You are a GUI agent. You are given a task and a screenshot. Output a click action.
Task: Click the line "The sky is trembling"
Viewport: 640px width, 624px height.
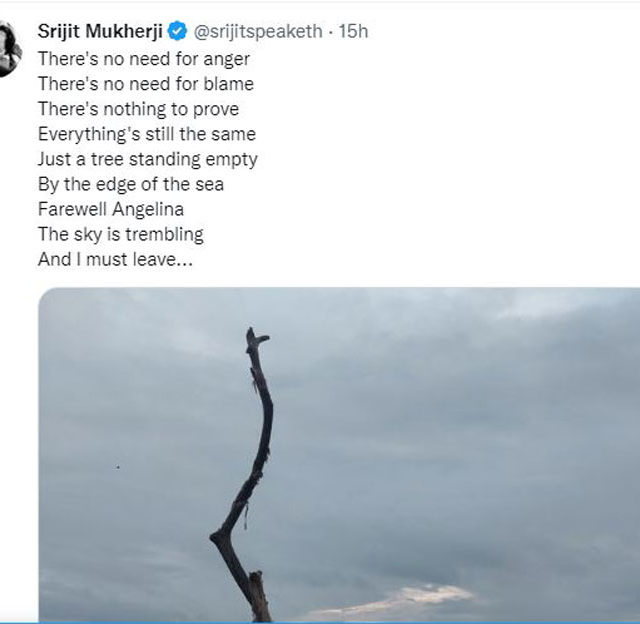pyautogui.click(x=121, y=234)
